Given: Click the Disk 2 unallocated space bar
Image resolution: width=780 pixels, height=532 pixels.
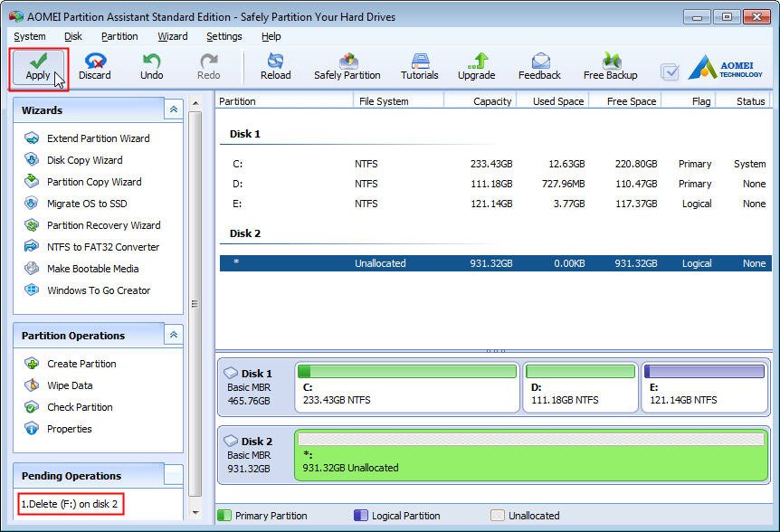Looking at the screenshot, I should (x=531, y=454).
